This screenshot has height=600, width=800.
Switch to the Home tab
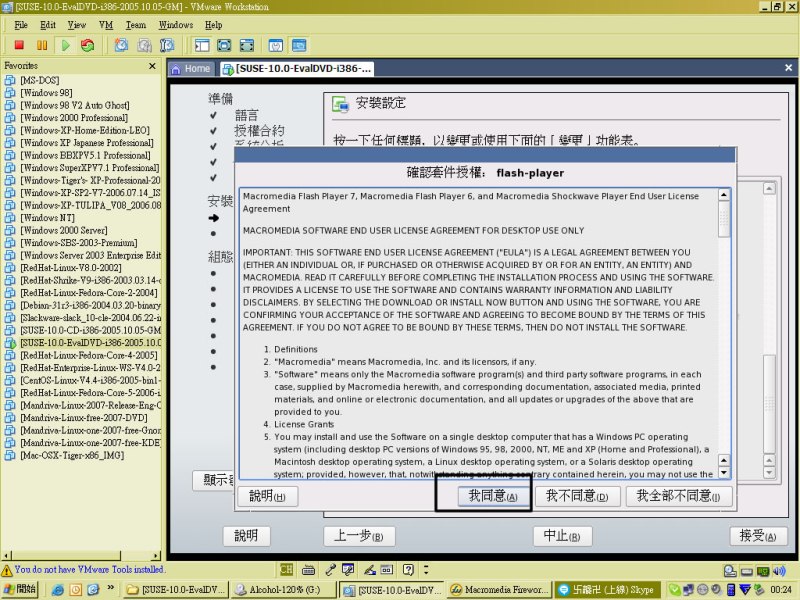pyautogui.click(x=192, y=69)
